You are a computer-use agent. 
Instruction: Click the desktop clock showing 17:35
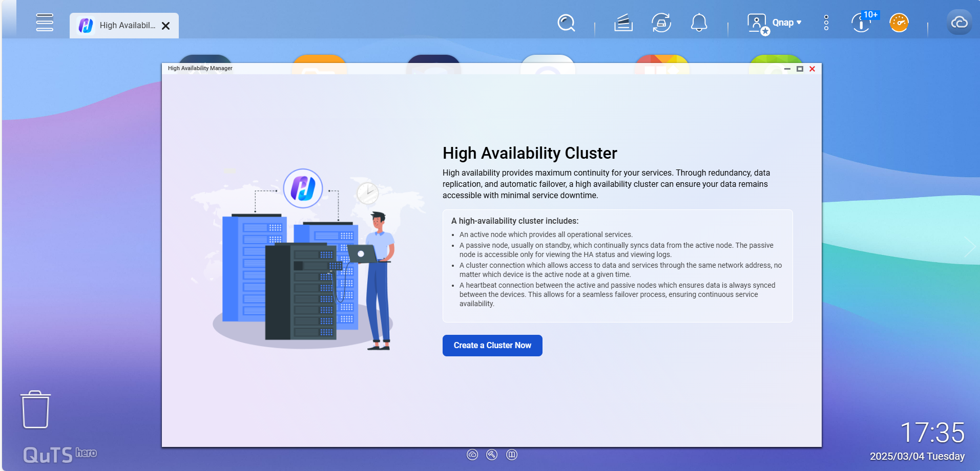(932, 433)
